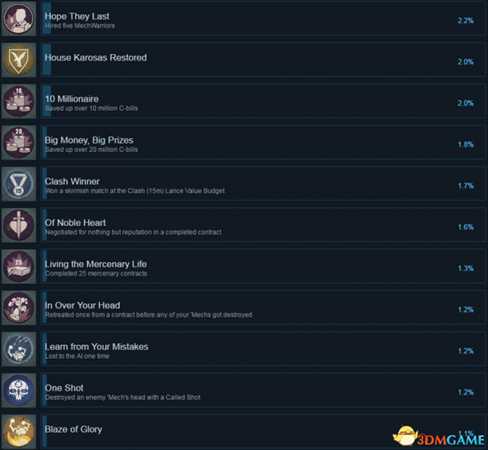Image resolution: width=488 pixels, height=450 pixels.
Task: Click the 3DMGAME watermark logo
Action: 439,436
